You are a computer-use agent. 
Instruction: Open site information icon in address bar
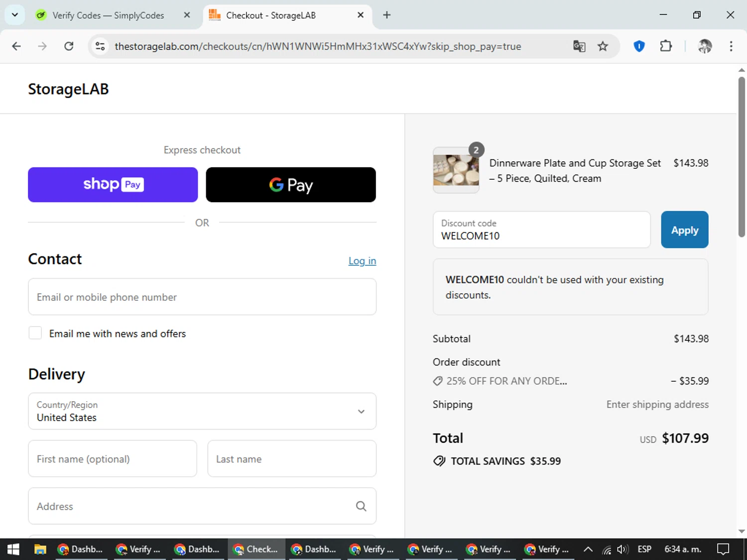pyautogui.click(x=100, y=46)
